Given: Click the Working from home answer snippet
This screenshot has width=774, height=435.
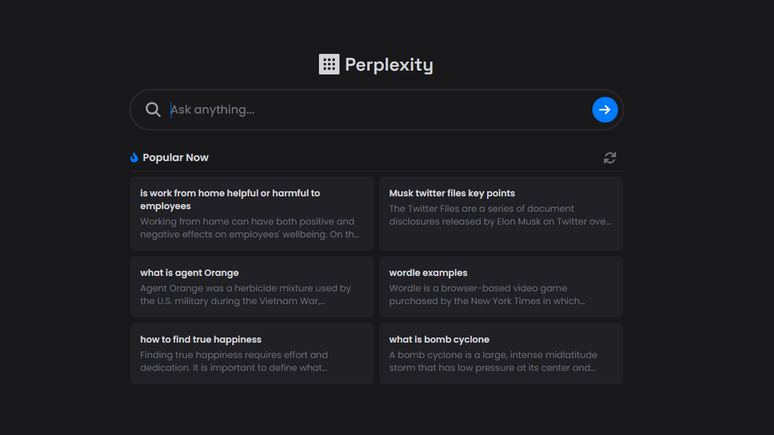Looking at the screenshot, I should tap(249, 228).
